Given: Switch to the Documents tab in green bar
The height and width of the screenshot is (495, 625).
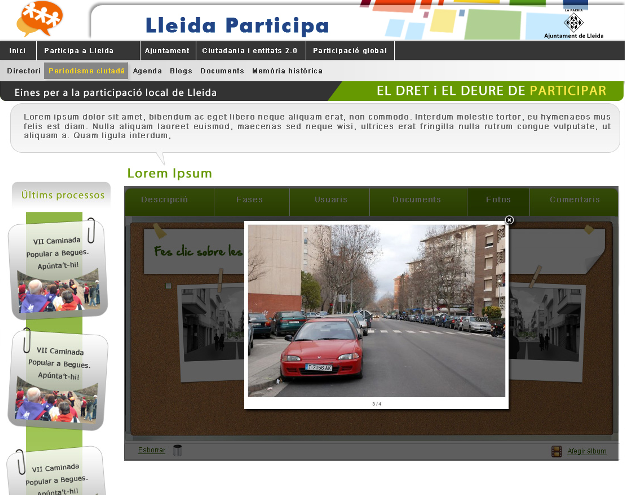Looking at the screenshot, I should [x=419, y=202].
